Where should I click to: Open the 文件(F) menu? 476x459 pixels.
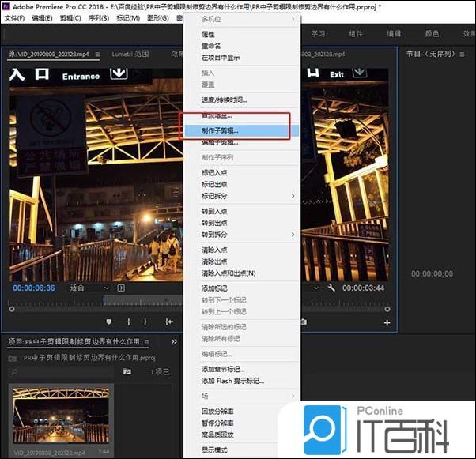pos(14,18)
